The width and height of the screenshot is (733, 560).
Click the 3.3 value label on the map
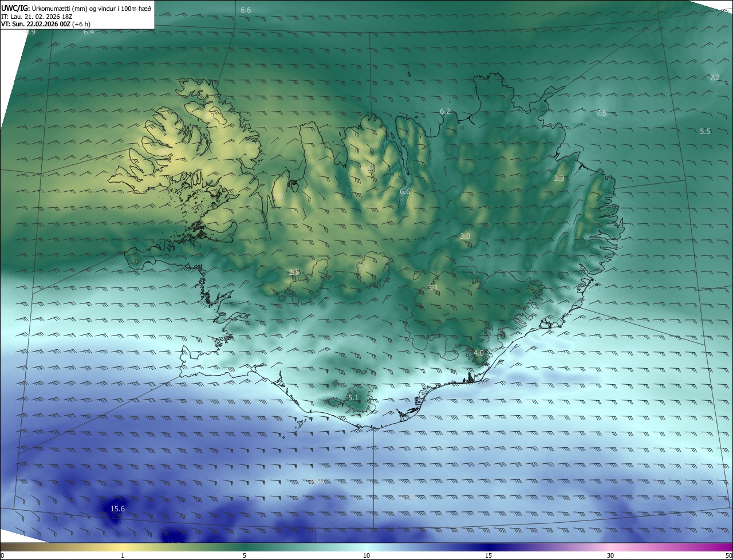(x=559, y=179)
